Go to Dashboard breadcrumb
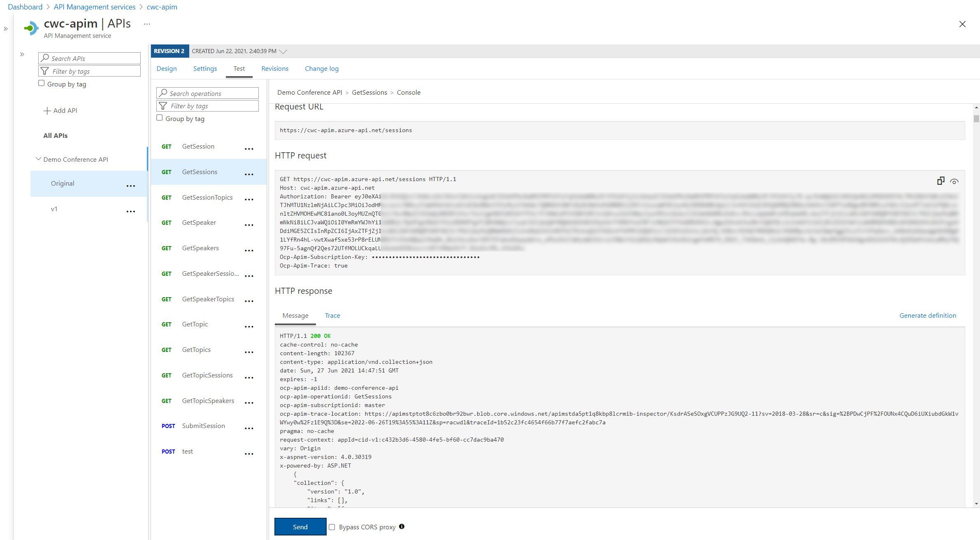Screen dimensions: 980x540 [x=25, y=7]
